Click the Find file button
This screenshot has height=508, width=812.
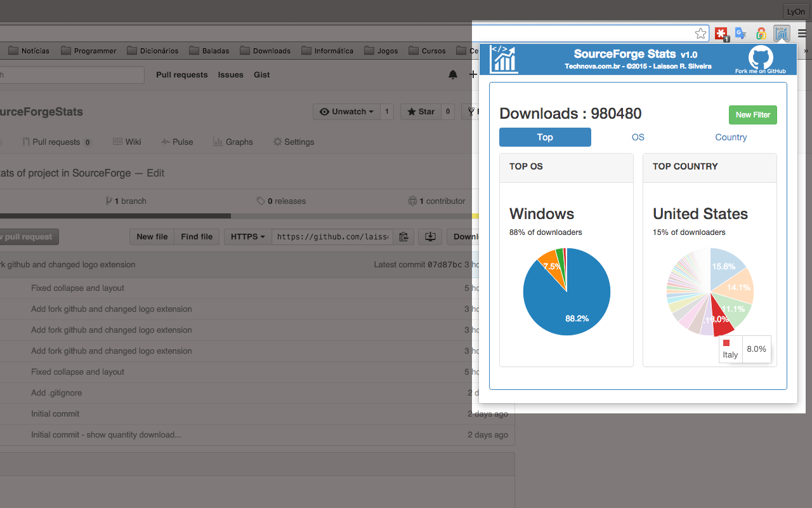[x=197, y=236]
